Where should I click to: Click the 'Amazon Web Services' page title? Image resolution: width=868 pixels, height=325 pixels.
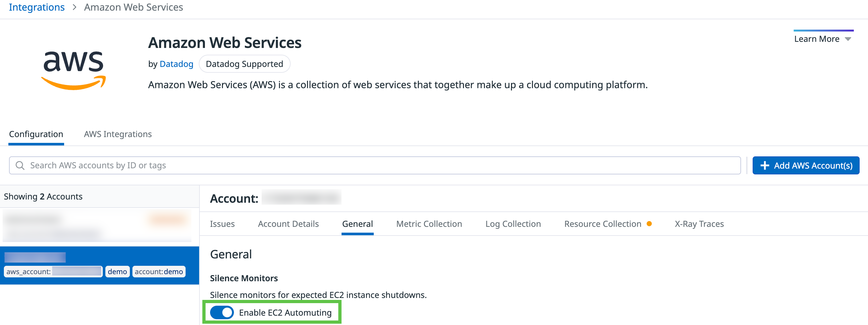click(225, 43)
